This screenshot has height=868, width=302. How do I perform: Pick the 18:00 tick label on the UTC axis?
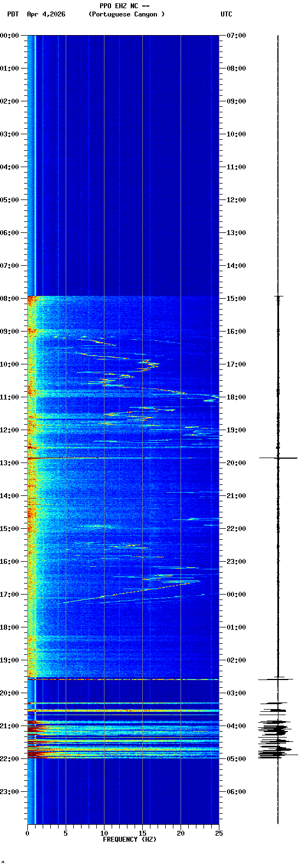[x=236, y=397]
